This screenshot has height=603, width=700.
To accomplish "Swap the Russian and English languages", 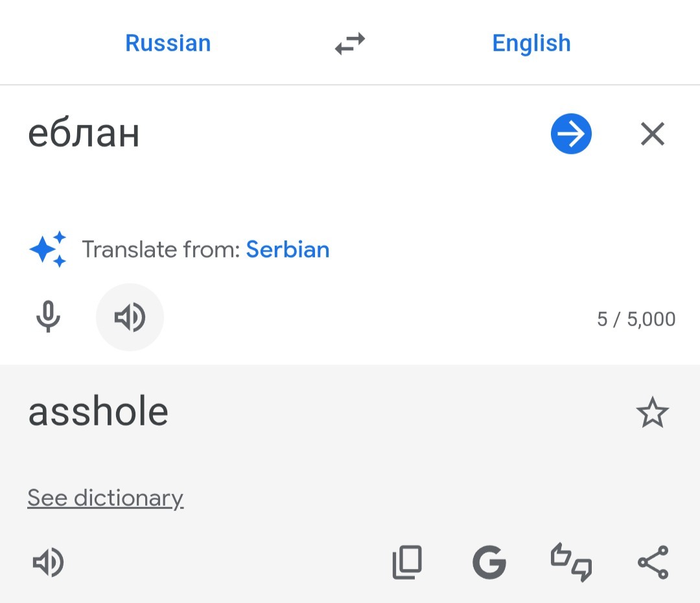I will [x=350, y=44].
